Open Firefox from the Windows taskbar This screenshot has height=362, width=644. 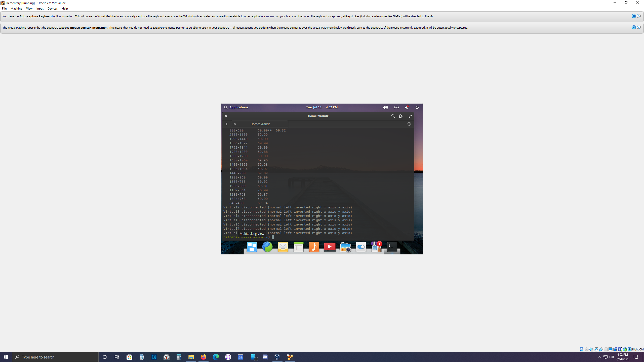[x=203, y=357]
